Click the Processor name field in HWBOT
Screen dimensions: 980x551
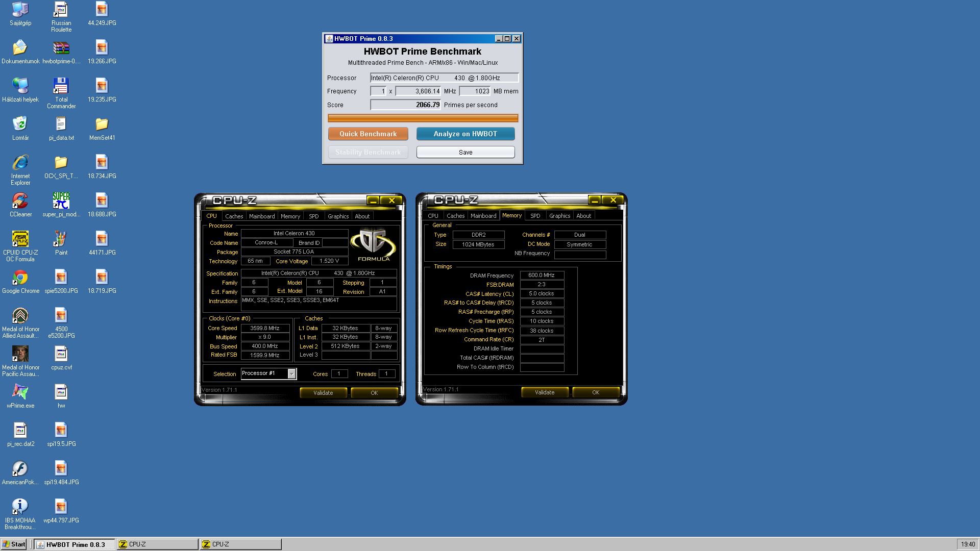point(444,78)
